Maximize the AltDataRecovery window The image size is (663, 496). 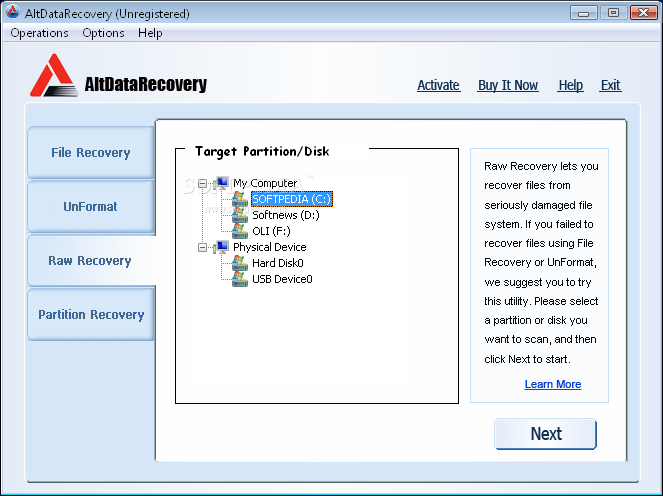pyautogui.click(x=613, y=13)
